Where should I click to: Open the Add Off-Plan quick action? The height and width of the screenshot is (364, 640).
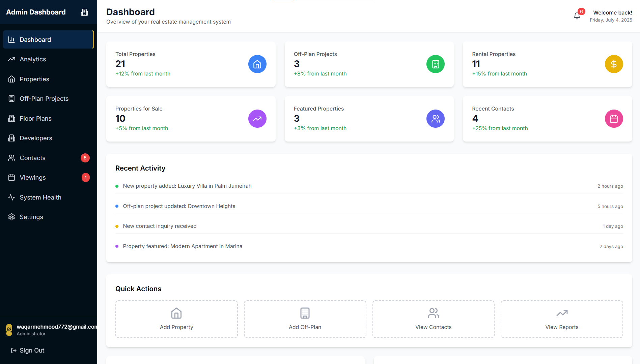click(x=305, y=319)
